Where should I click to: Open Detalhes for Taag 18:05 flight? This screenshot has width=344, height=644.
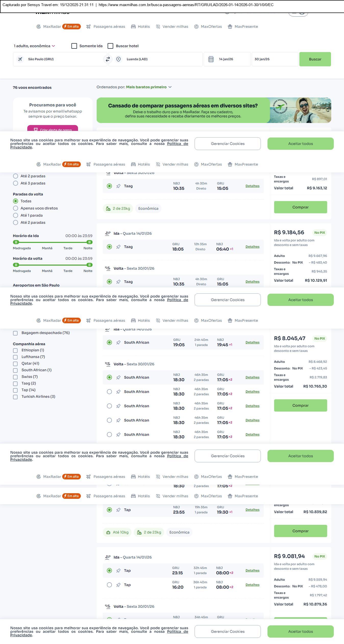click(252, 247)
